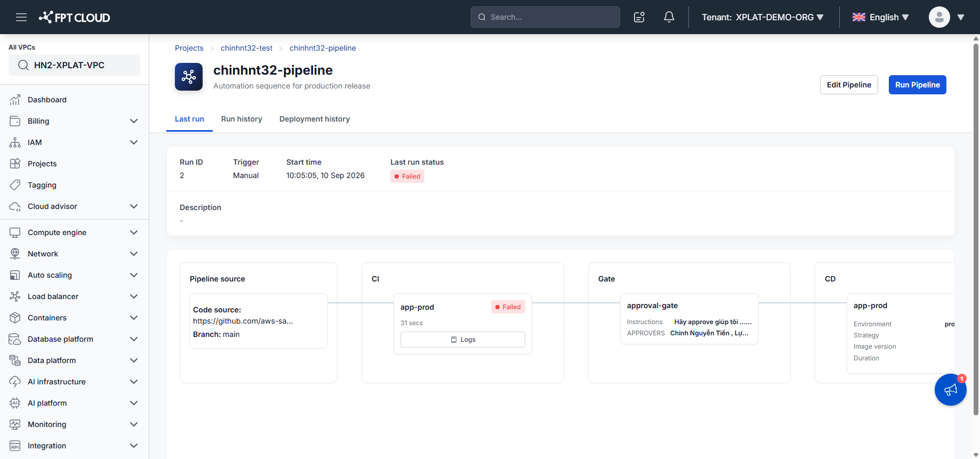
Task: Expand the IAM menu chevron
Action: (134, 142)
